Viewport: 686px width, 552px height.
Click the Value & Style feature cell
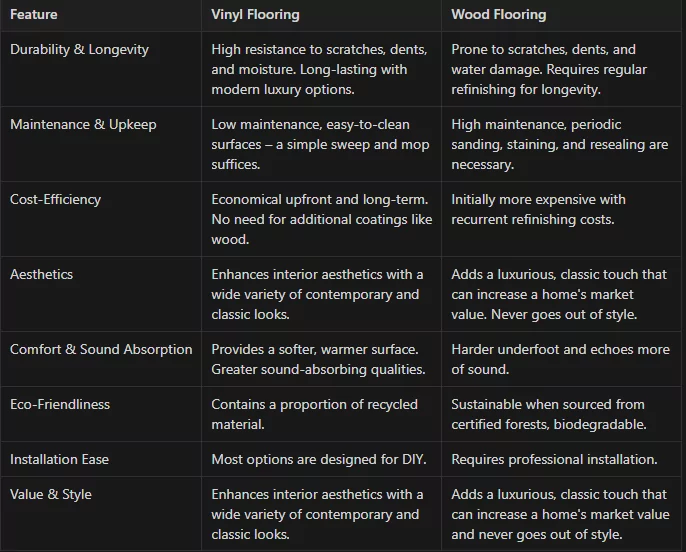coord(51,494)
